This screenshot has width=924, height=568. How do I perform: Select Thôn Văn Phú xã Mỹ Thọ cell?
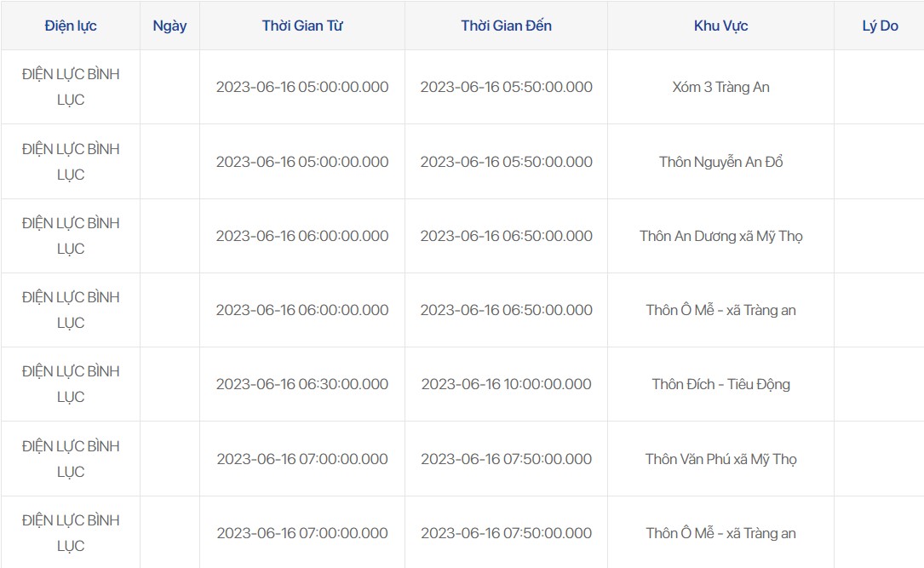click(720, 459)
